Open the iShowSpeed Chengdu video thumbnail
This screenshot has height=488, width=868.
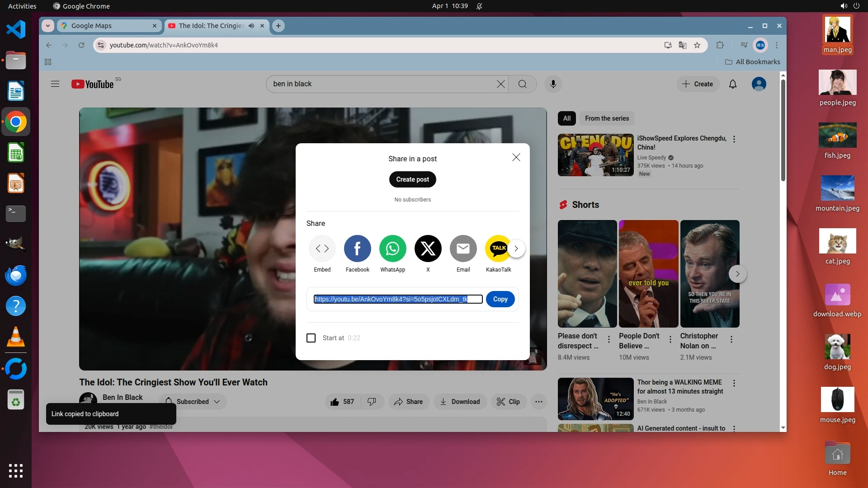click(x=595, y=155)
